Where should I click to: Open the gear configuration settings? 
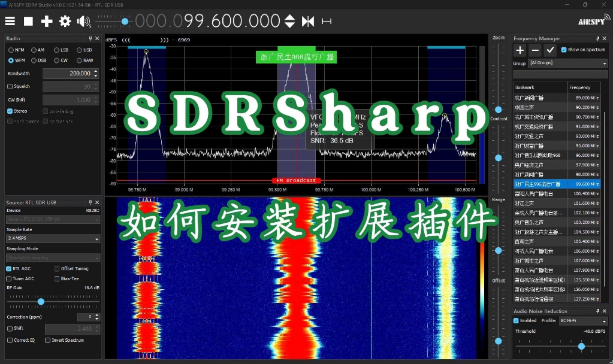coord(65,21)
